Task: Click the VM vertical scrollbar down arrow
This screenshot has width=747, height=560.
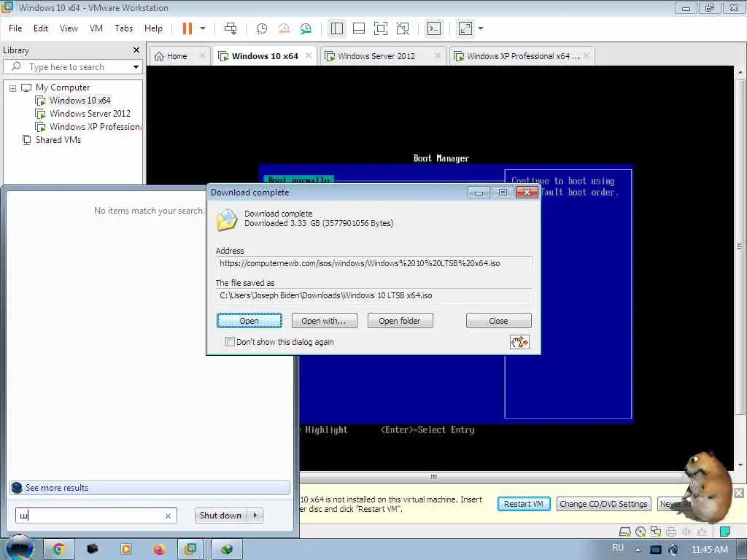Action: (x=740, y=465)
